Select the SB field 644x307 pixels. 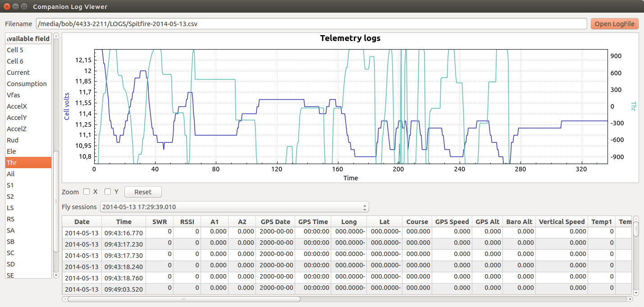pyautogui.click(x=28, y=241)
